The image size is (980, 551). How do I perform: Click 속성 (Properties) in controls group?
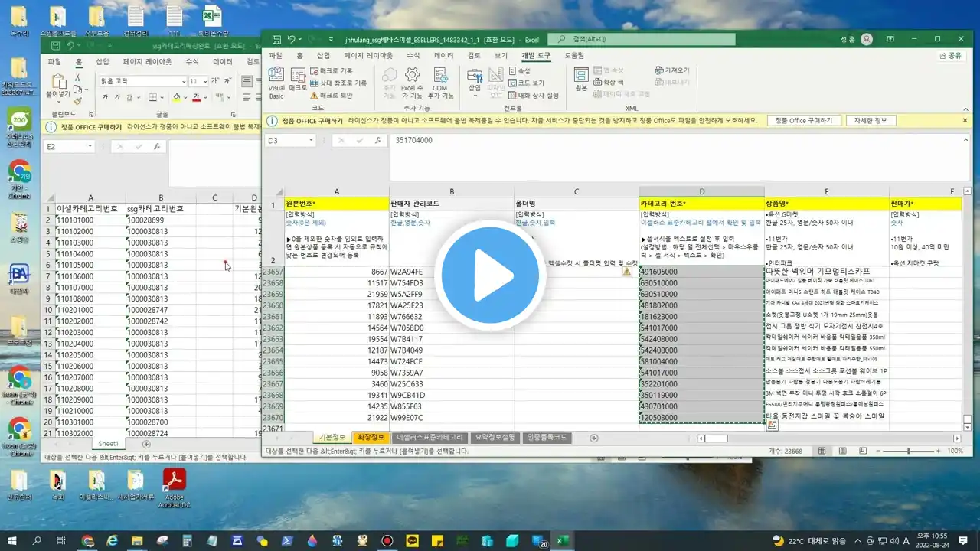point(520,70)
